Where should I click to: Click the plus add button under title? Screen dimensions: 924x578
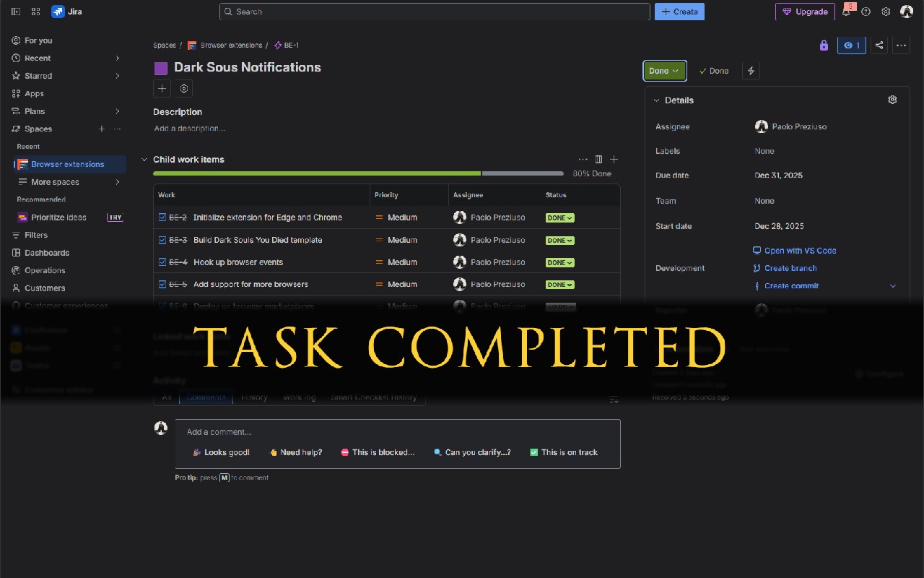click(x=162, y=88)
